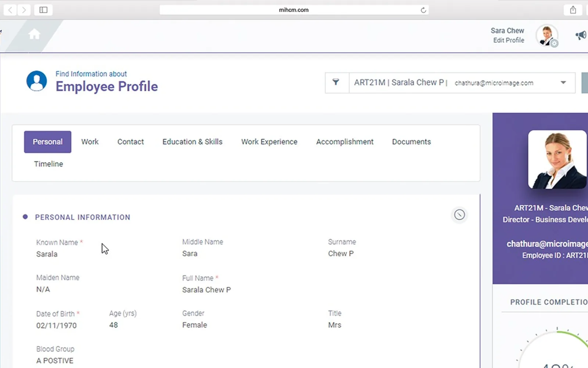Open the Contact tab
Image resolution: width=588 pixels, height=368 pixels.
coord(130,142)
